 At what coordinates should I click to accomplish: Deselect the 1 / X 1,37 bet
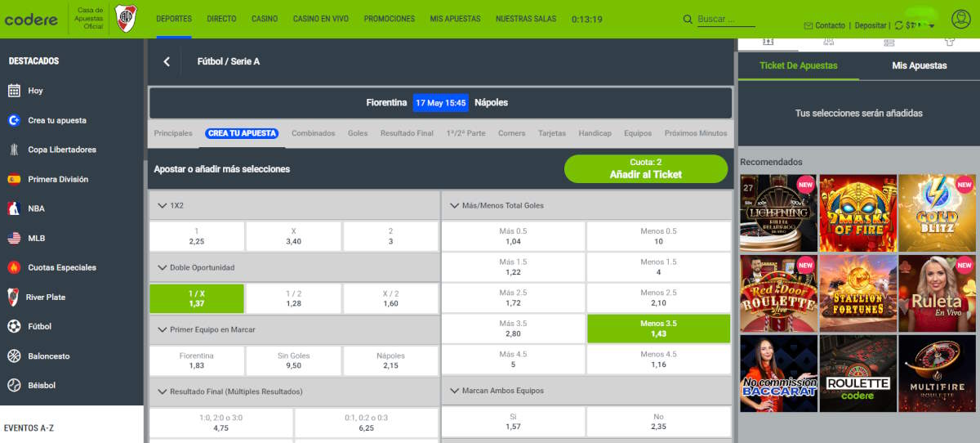click(197, 298)
